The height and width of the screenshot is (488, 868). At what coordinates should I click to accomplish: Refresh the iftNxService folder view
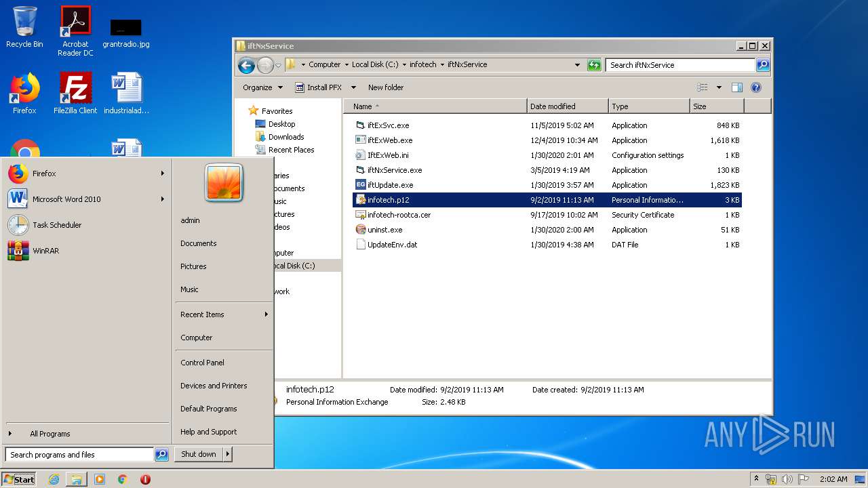tap(594, 65)
